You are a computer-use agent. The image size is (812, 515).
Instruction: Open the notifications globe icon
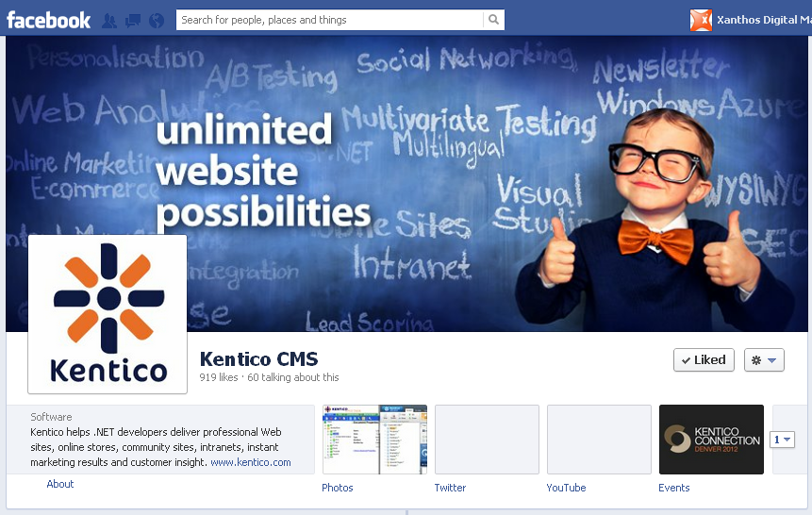tap(157, 20)
